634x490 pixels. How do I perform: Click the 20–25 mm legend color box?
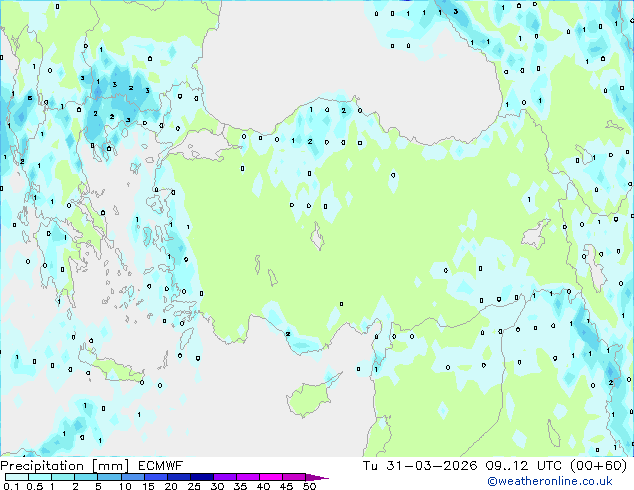click(x=178, y=477)
